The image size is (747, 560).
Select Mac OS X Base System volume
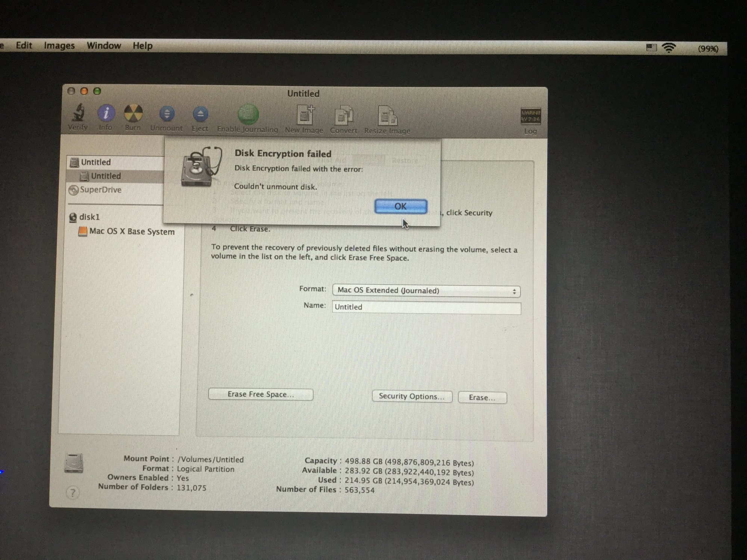[x=131, y=231]
